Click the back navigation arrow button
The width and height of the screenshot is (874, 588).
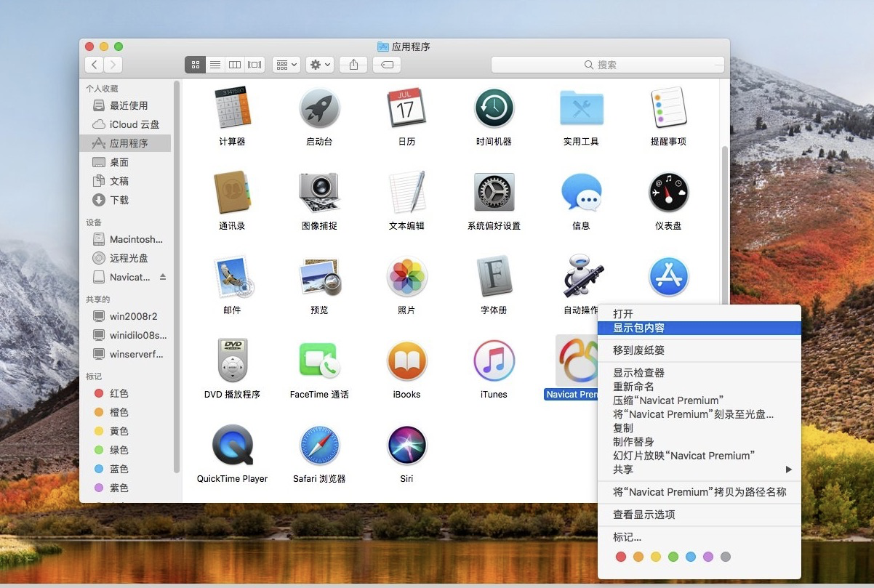(x=94, y=64)
